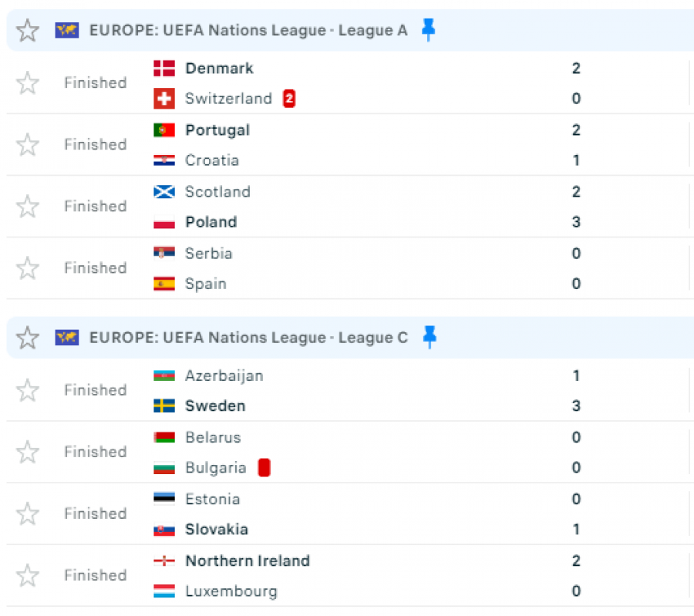Open the UEFA Nations League - League A link
694x616 pixels.
pos(248,31)
